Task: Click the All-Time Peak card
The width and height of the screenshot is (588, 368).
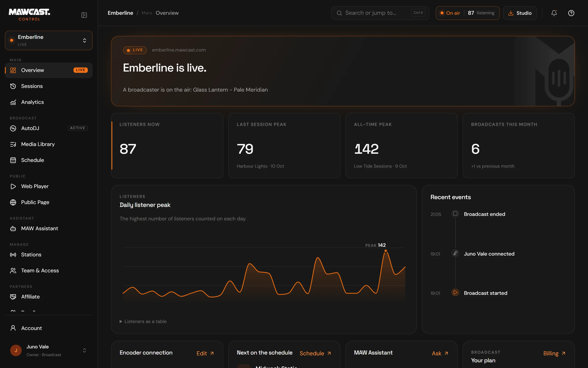Action: click(x=401, y=146)
